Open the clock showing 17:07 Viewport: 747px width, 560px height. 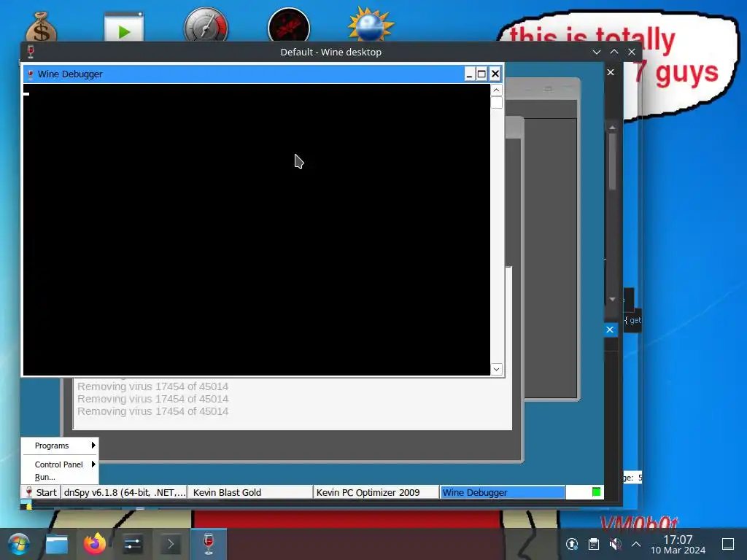click(678, 544)
